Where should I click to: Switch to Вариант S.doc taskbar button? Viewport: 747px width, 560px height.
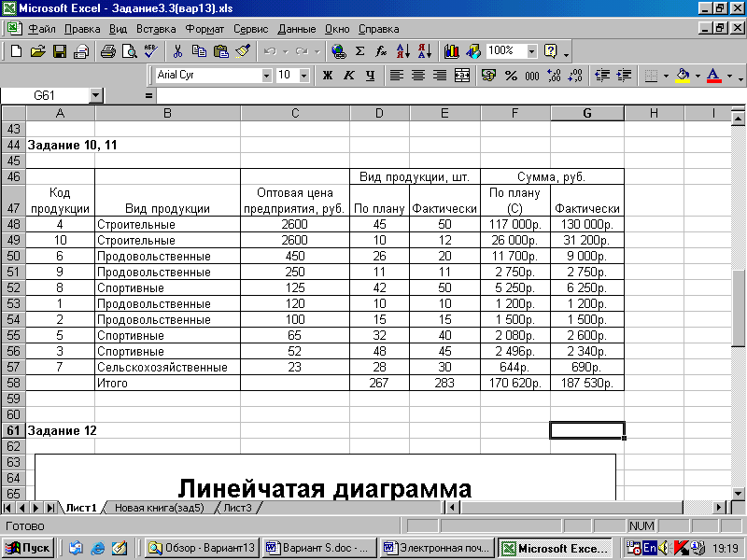click(x=320, y=548)
